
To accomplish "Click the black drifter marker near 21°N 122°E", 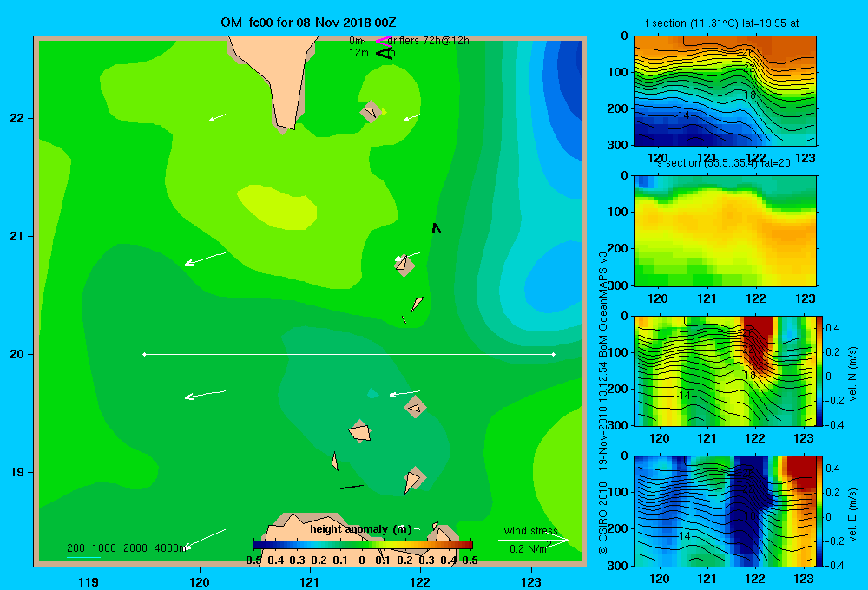I will click(x=437, y=227).
